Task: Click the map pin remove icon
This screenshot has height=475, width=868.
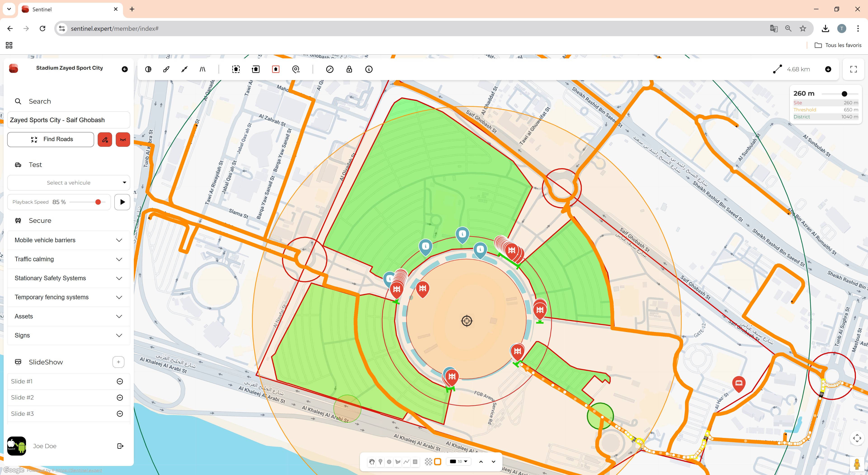Action: [296, 69]
